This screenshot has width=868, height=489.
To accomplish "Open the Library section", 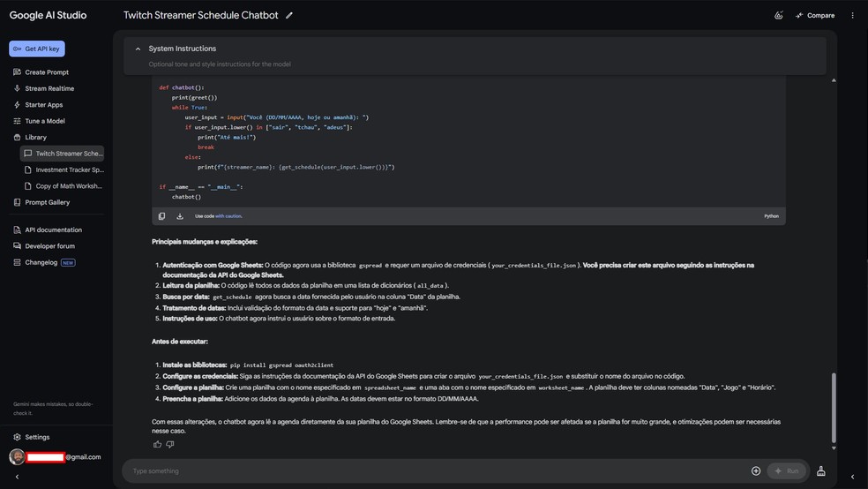I will (35, 138).
